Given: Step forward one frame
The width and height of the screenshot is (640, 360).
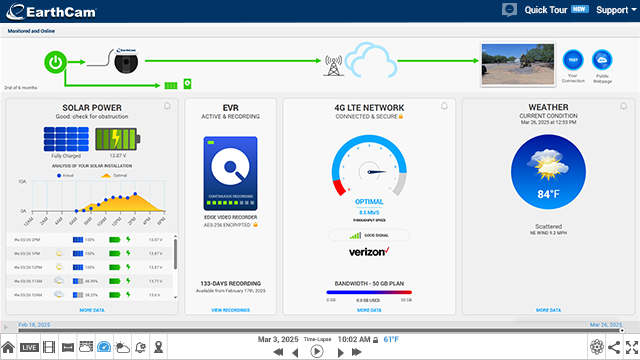Looking at the screenshot, I should 340,352.
